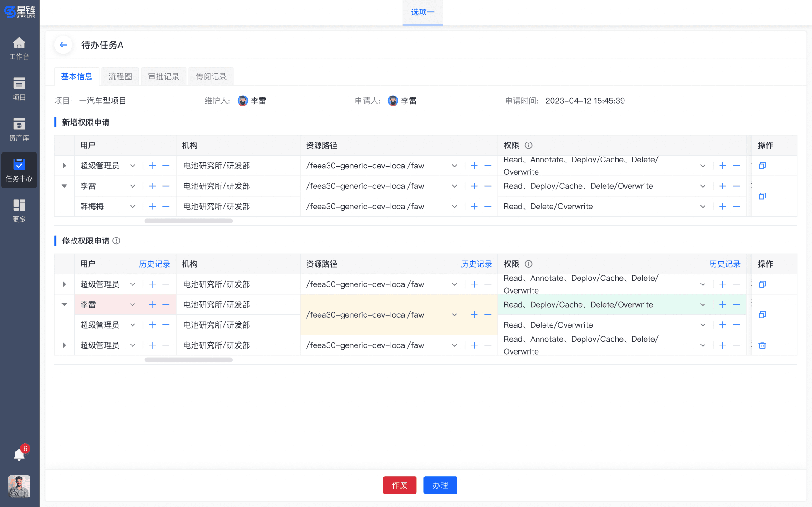
Task: Click the back arrow beside 待办任务A
Action: pos(63,45)
